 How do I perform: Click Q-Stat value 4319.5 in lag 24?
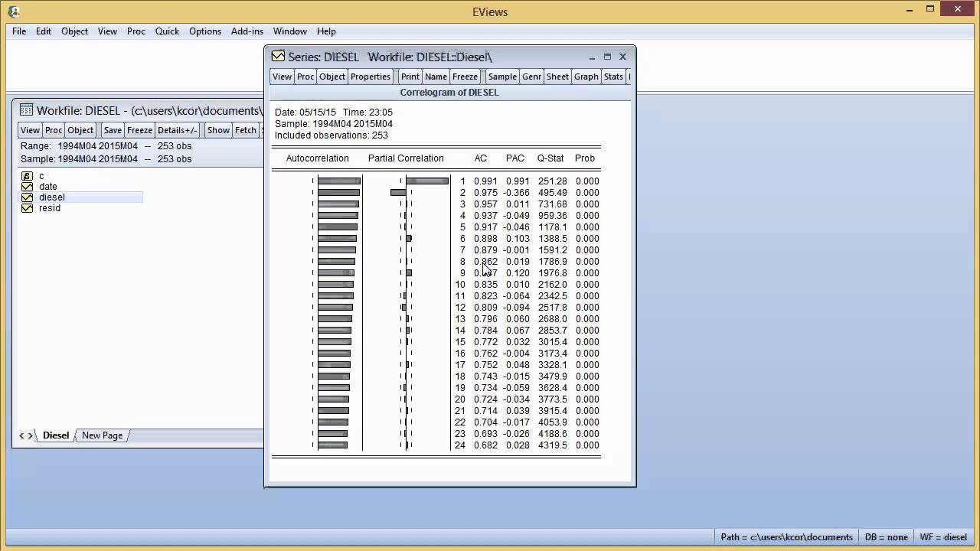point(552,445)
